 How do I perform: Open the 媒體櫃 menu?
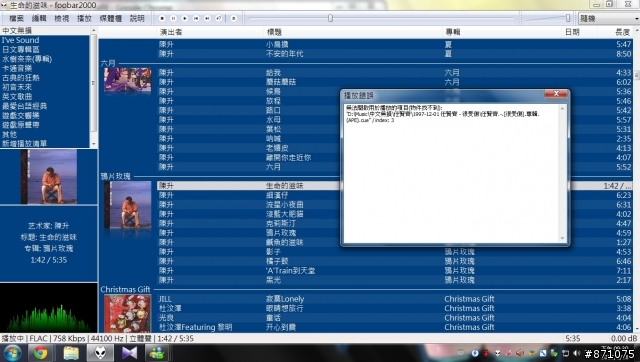pos(111,18)
